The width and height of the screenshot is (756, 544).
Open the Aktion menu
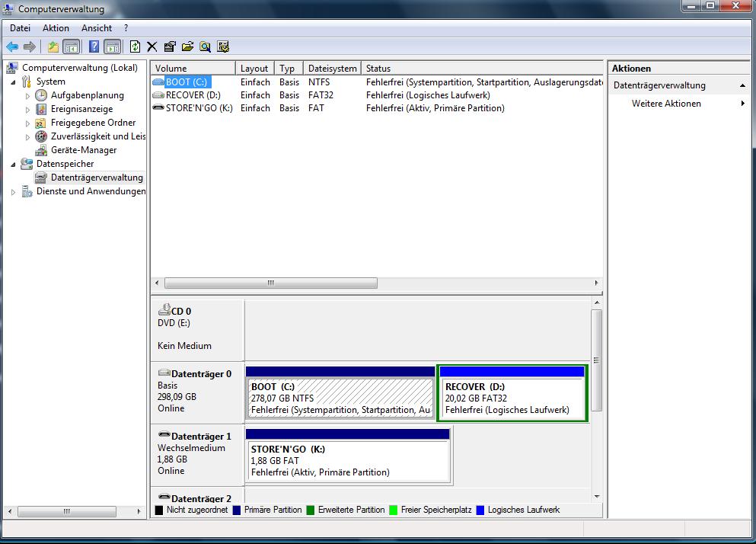[56, 28]
